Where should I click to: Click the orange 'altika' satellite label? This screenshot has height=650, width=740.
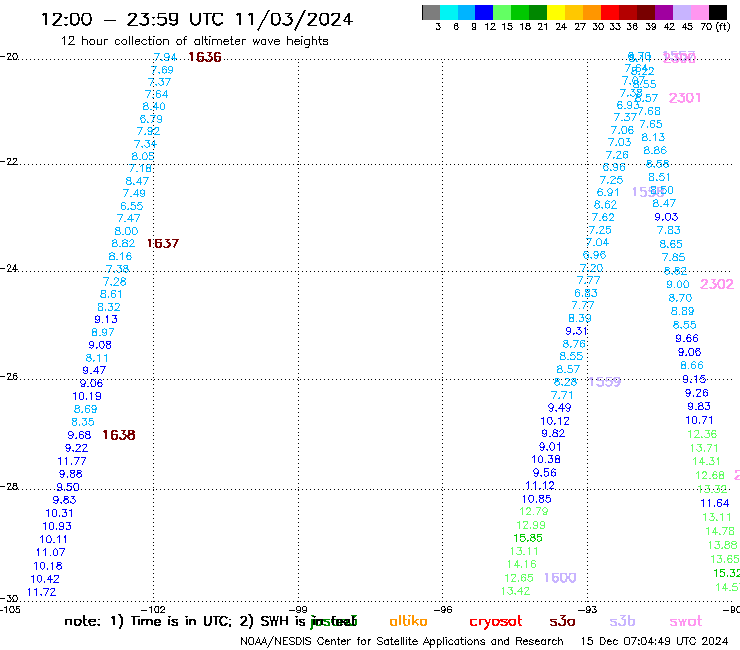click(408, 621)
